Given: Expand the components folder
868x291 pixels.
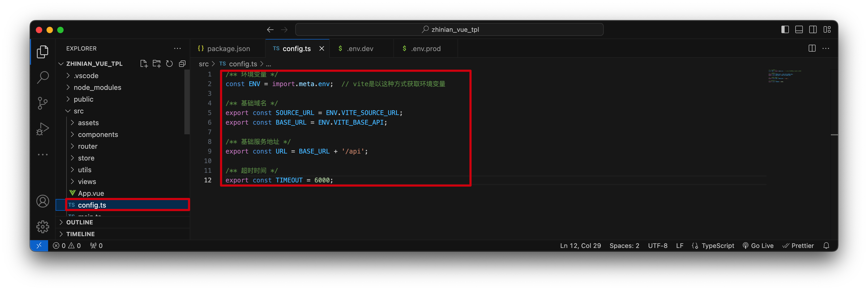Looking at the screenshot, I should (123, 135).
